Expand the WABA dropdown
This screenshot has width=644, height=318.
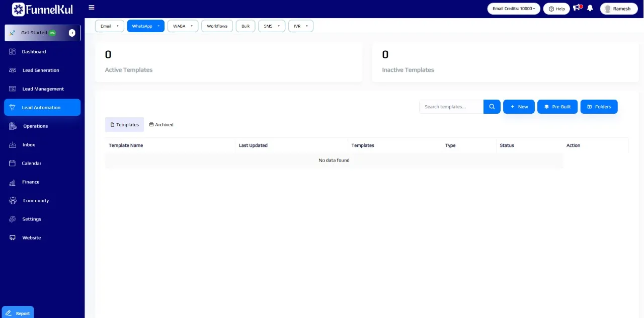(x=182, y=26)
